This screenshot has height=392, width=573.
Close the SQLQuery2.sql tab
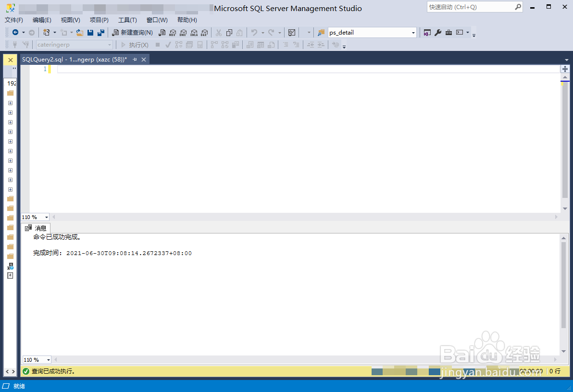tap(144, 60)
